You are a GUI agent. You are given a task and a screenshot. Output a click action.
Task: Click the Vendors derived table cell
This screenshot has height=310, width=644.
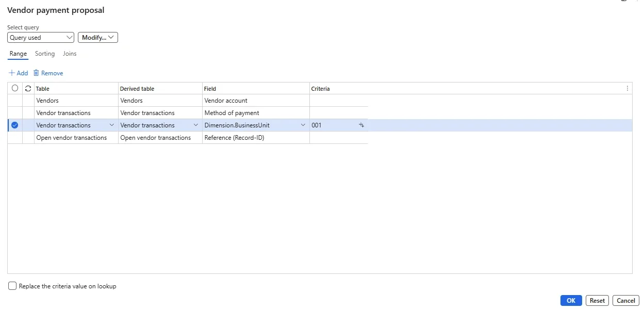[160, 101]
